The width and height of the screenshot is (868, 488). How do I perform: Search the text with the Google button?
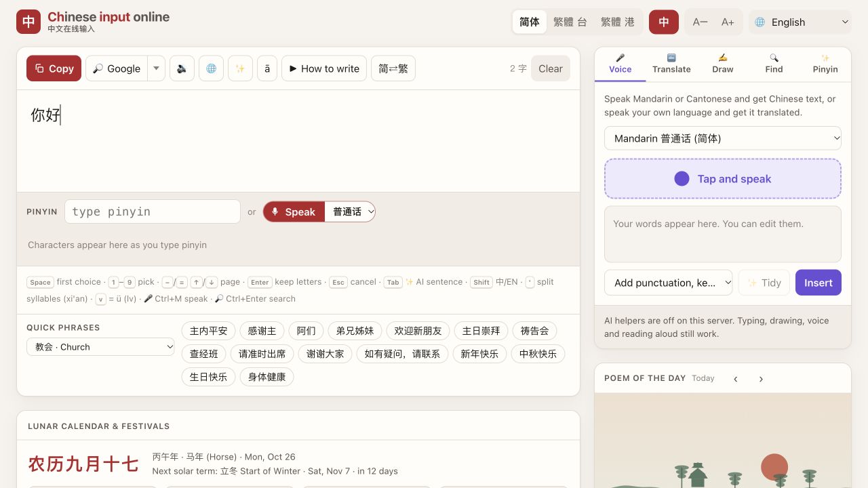click(117, 68)
